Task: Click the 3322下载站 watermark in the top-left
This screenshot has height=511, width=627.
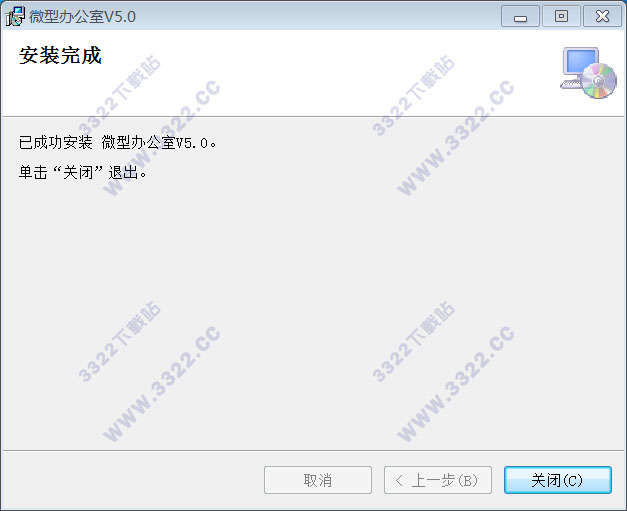Action: [119, 94]
